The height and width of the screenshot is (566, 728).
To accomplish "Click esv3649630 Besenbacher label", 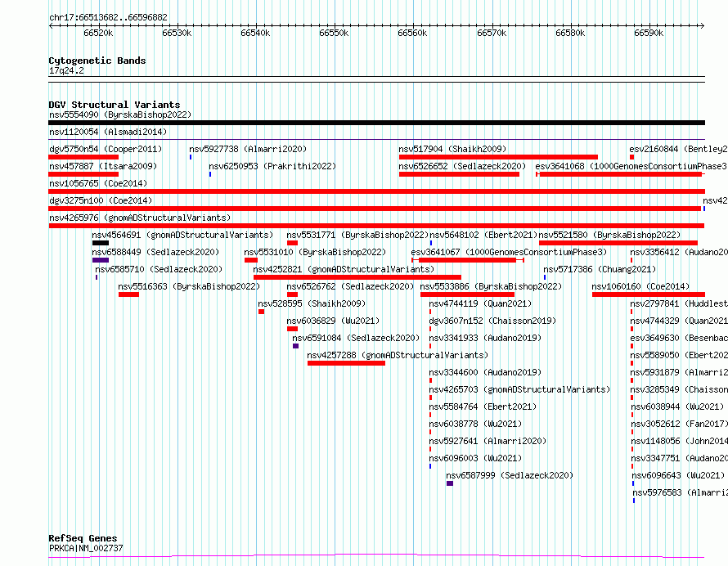I will [679, 338].
